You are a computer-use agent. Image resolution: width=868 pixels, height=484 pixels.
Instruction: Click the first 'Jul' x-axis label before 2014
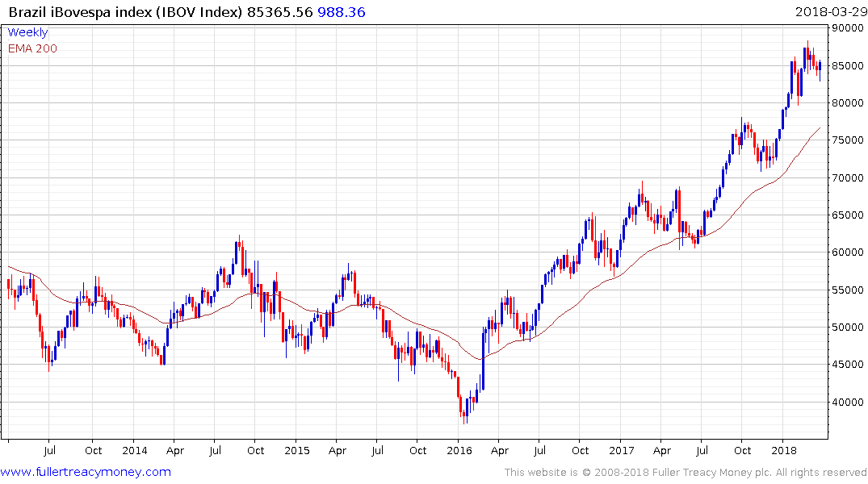(49, 451)
